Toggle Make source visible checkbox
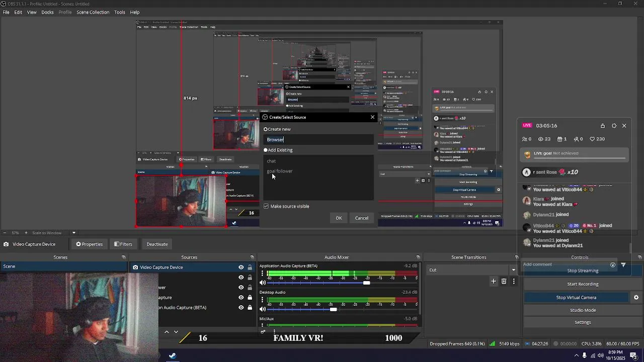Image resolution: width=644 pixels, height=362 pixels. 266,206
